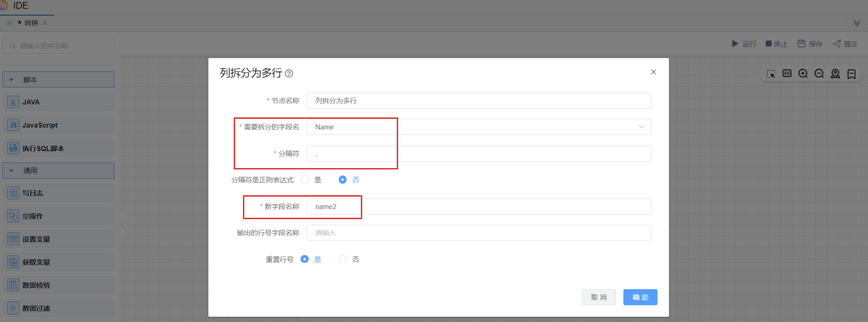This screenshot has height=322, width=868.
Task: Click the JAVA component icon
Action: pyautogui.click(x=13, y=102)
